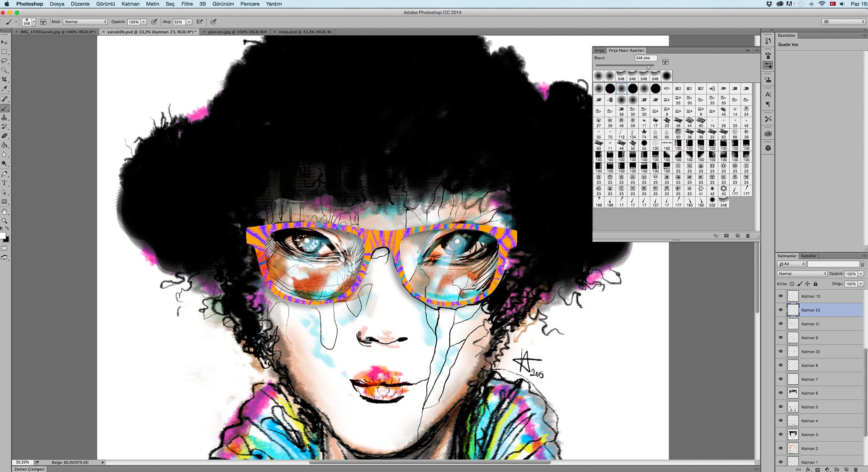This screenshot has height=472, width=868.
Task: Select the Hand tool
Action: pyautogui.click(x=5, y=212)
